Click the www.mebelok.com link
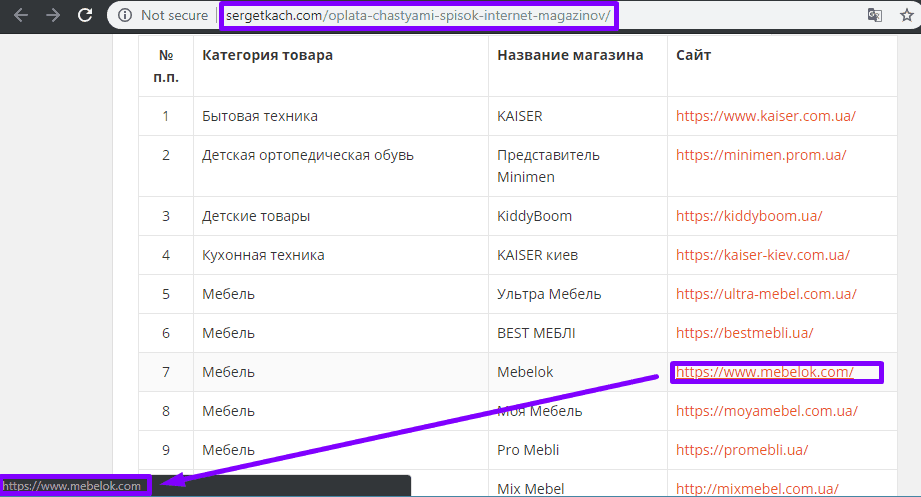Screen dimensions: 921x497 (x=764, y=372)
